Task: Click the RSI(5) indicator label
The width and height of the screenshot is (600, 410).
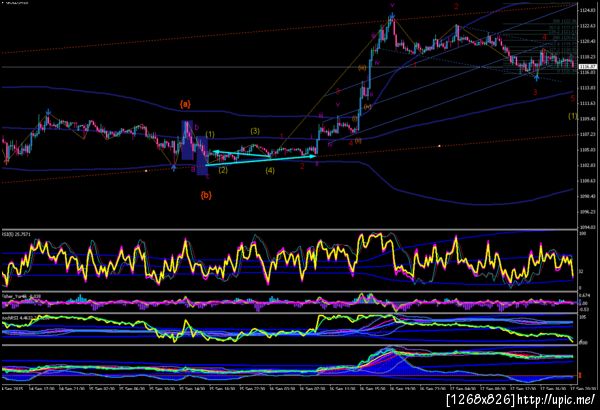Action: click(16, 234)
